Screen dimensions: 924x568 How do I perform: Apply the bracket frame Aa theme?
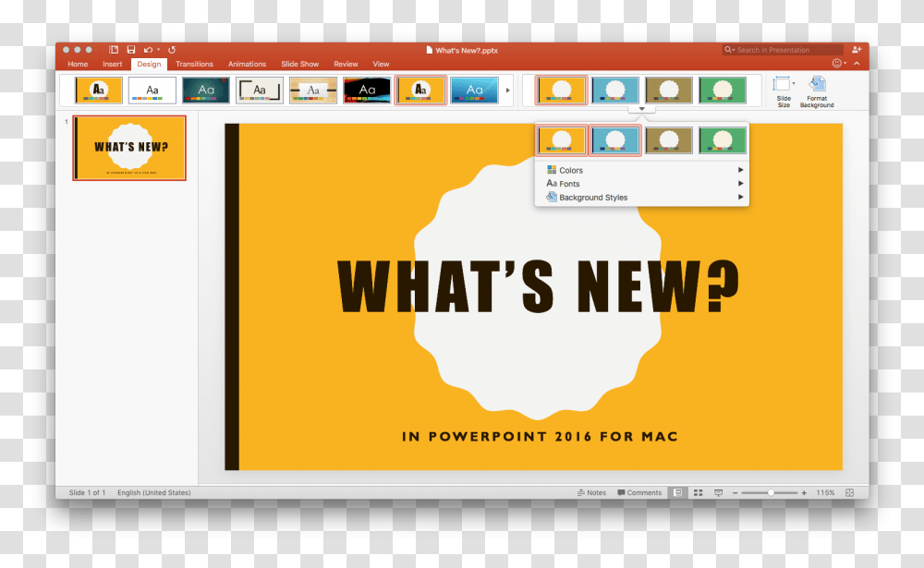click(x=260, y=91)
